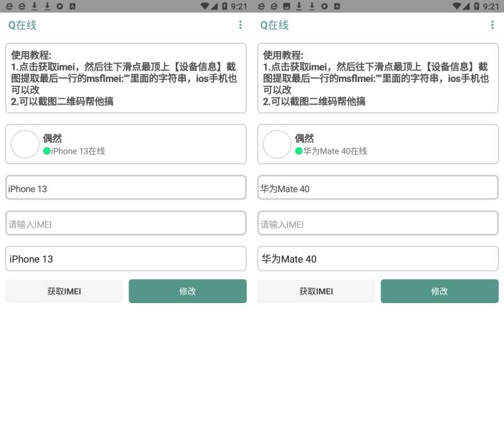504x448 pixels.
Task: Open the iPhone 13 device selector dropdown
Action: [x=126, y=259]
